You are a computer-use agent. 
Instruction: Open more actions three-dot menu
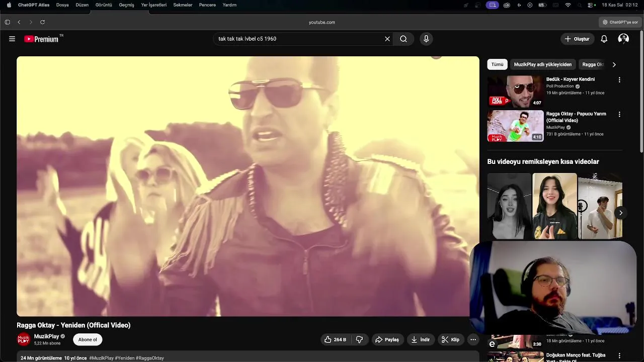tap(473, 339)
